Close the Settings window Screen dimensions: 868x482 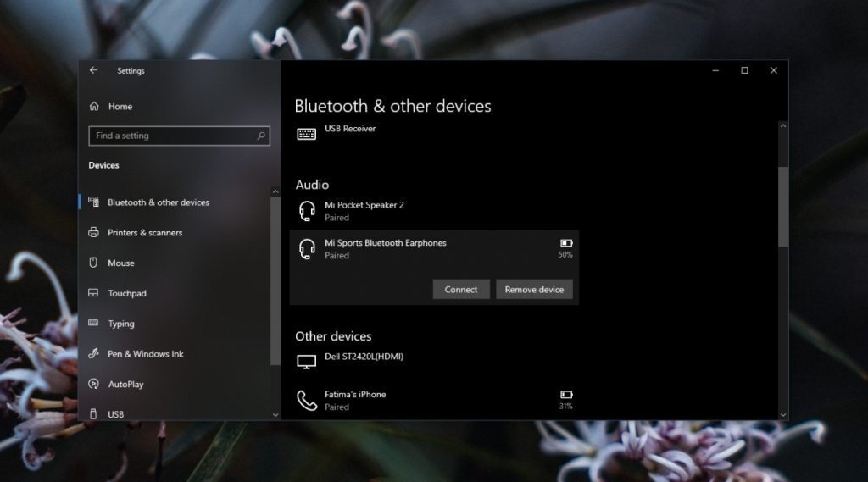point(773,70)
